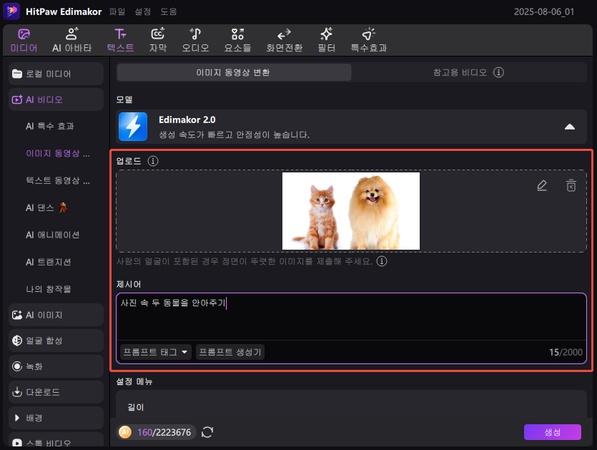
Task: Open AI 트랜지션 sidebar item
Action: 48,262
